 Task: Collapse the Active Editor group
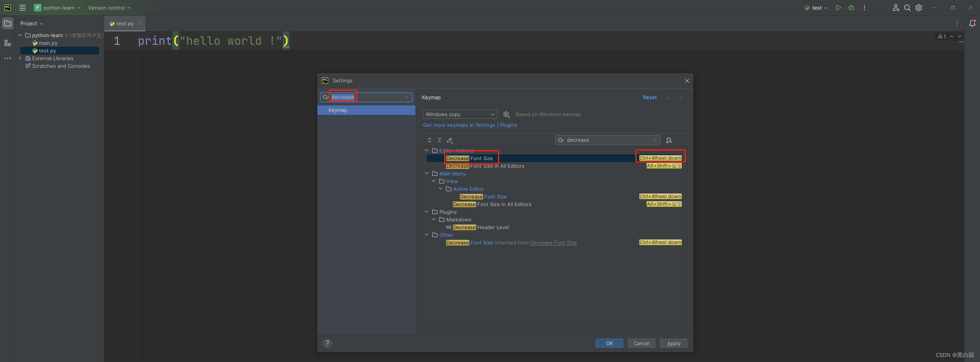coord(441,189)
